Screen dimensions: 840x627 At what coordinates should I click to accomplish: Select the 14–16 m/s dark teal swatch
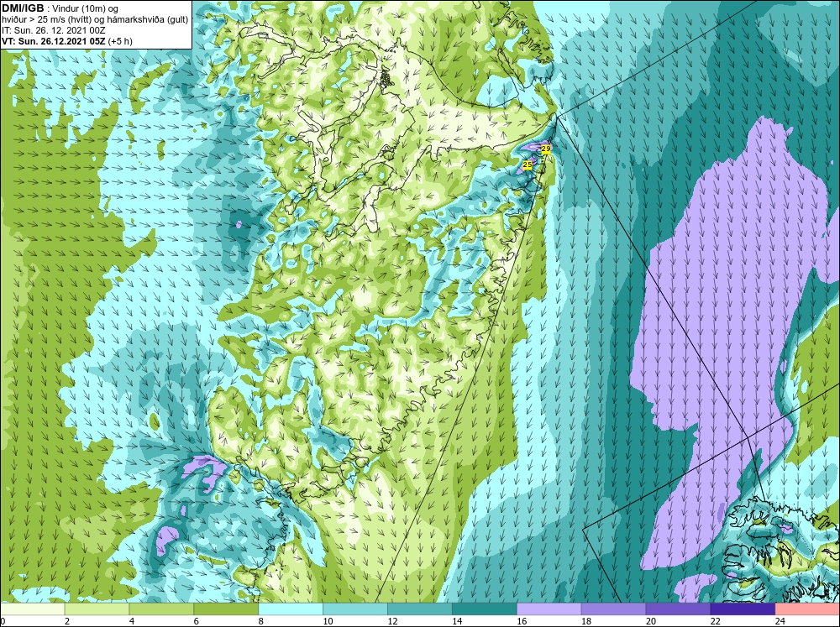485,609
